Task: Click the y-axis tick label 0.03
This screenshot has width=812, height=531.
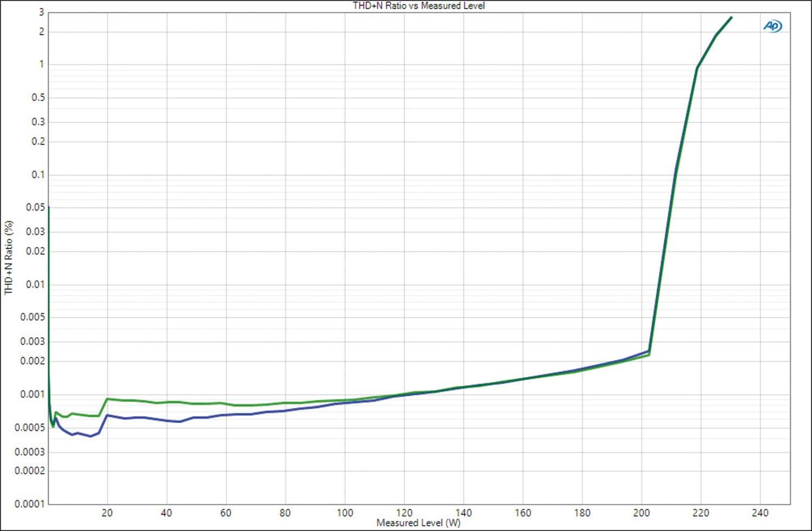Action: (x=36, y=232)
